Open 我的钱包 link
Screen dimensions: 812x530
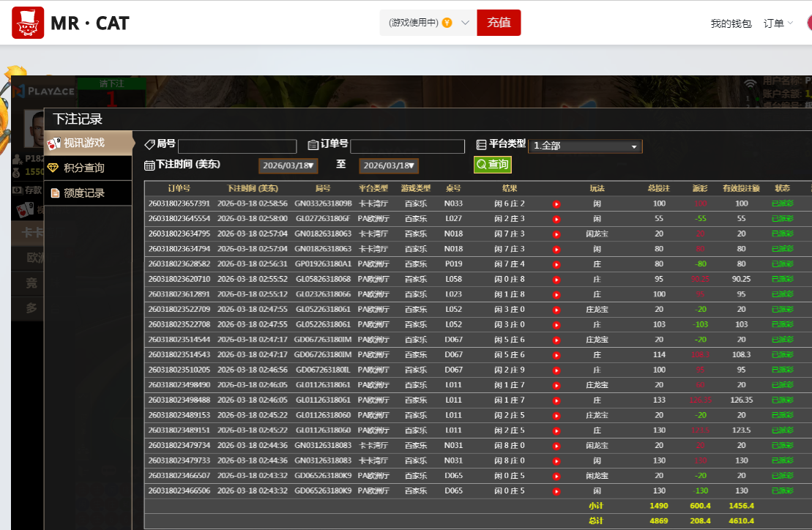click(x=731, y=23)
